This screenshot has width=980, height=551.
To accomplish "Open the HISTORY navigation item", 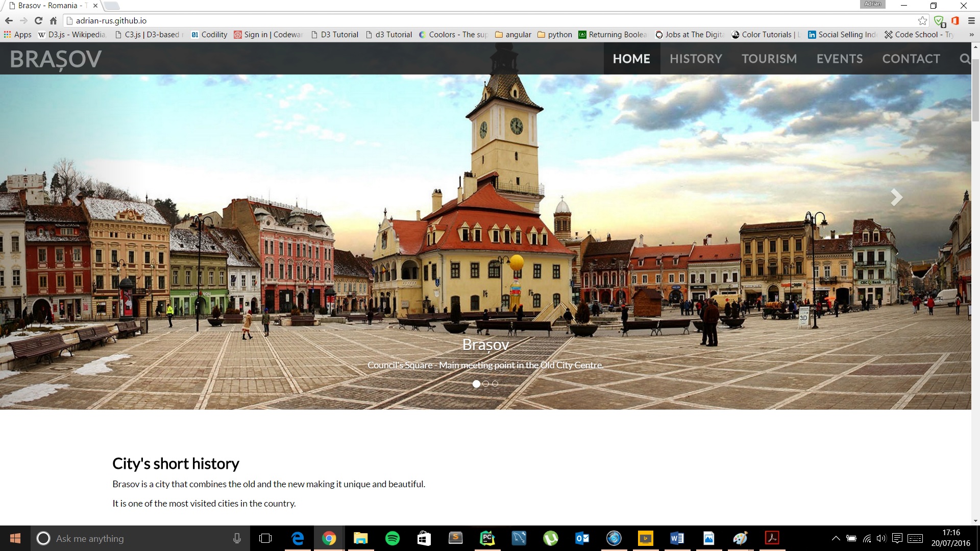I will point(696,59).
